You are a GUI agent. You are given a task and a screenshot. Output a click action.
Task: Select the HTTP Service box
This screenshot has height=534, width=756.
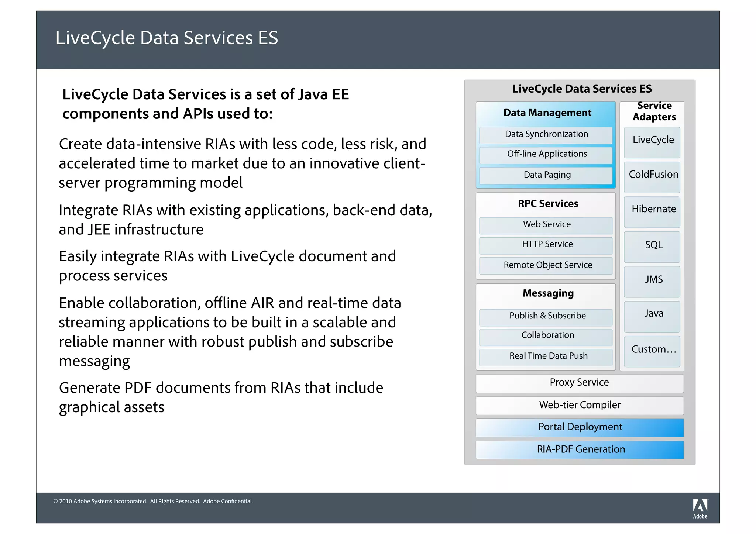[546, 245]
